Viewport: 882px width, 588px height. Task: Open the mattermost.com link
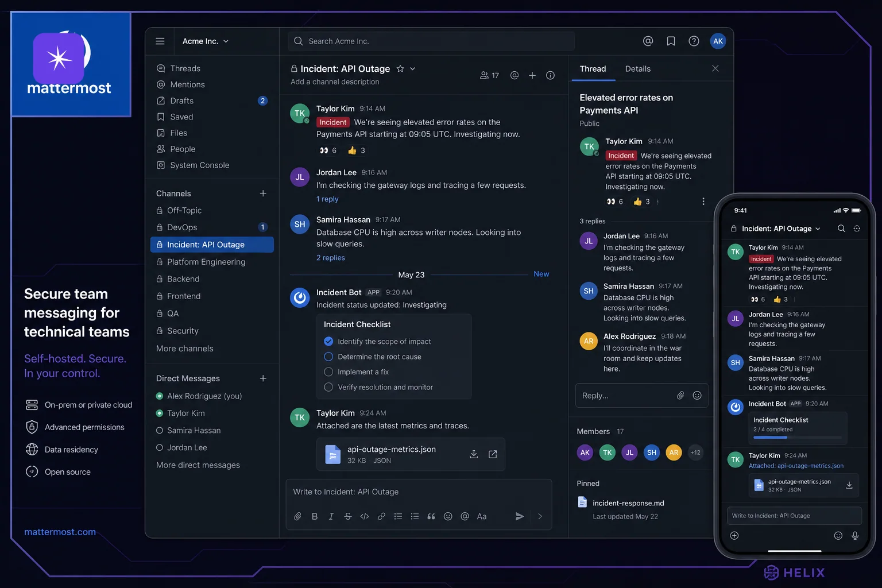tap(60, 532)
